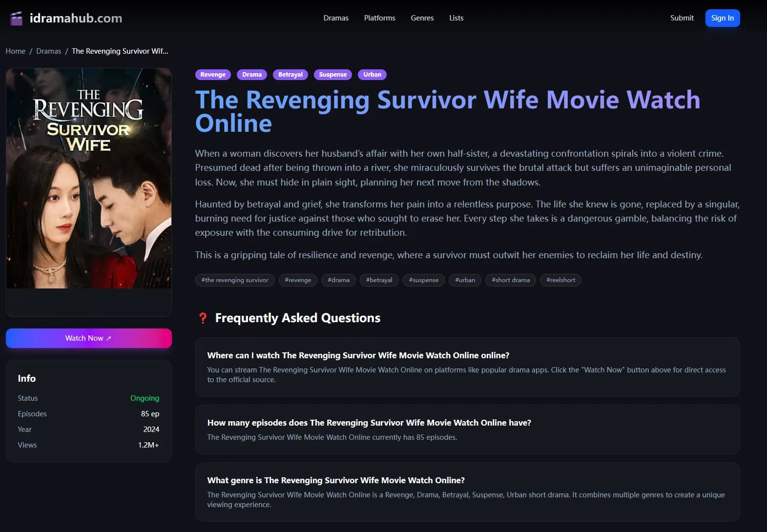This screenshot has height=532, width=767.
Task: Select the Revenge genre badge
Action: pos(213,75)
